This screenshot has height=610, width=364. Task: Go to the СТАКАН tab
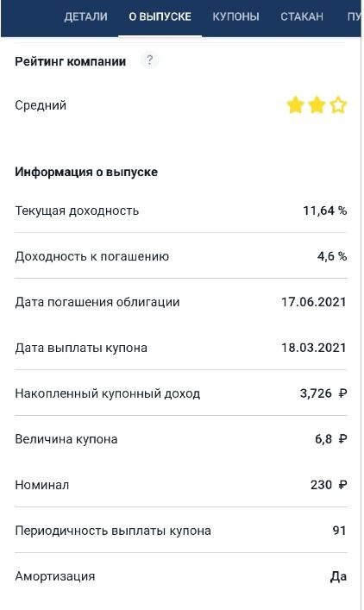point(302,16)
